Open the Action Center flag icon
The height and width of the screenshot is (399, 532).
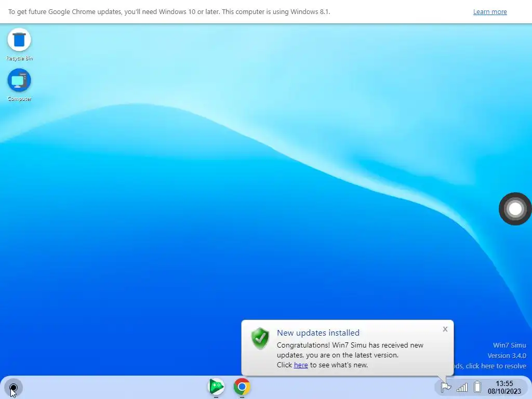[x=445, y=387]
